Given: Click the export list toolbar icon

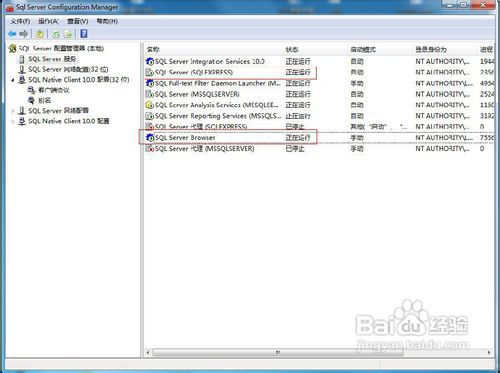Looking at the screenshot, I should [x=68, y=34].
